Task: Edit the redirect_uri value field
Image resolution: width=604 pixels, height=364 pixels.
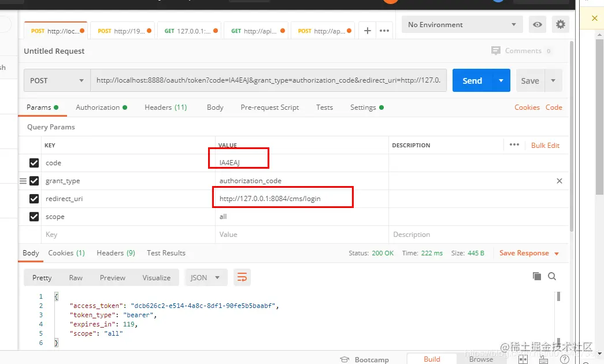Action: click(302, 199)
